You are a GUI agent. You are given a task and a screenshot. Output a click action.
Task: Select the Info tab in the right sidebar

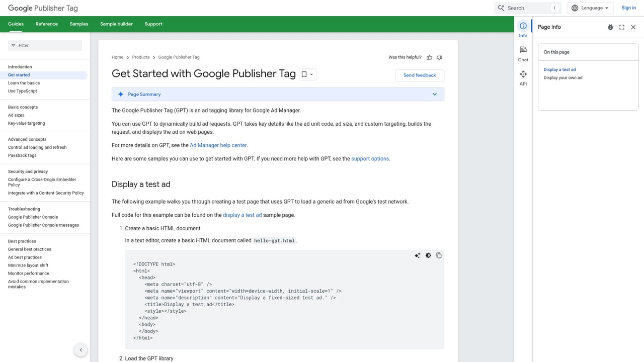[x=523, y=29]
